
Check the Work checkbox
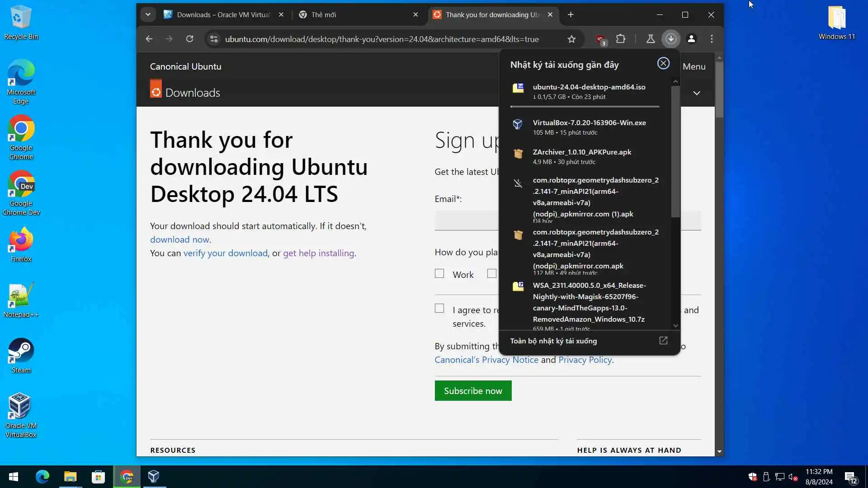tap(439, 273)
